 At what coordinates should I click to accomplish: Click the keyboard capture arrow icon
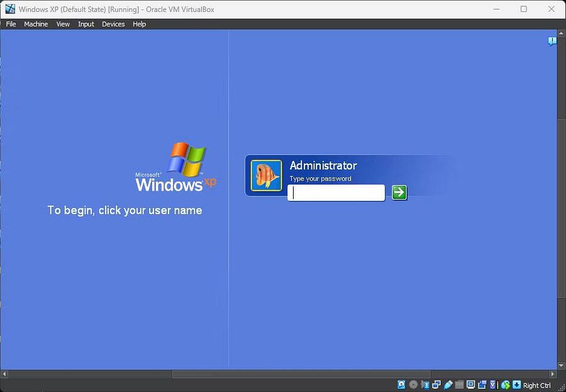pyautogui.click(x=516, y=384)
